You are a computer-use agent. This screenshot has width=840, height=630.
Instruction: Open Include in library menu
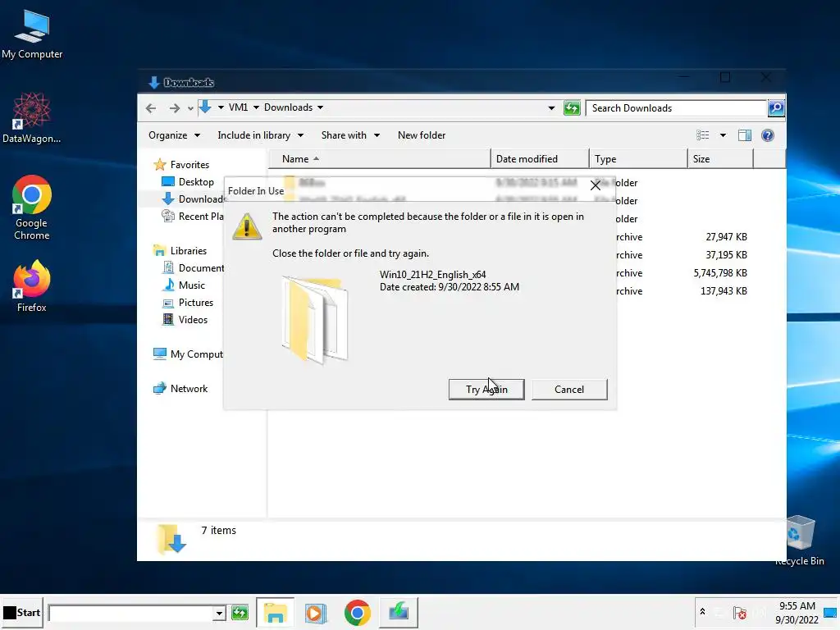pyautogui.click(x=260, y=135)
